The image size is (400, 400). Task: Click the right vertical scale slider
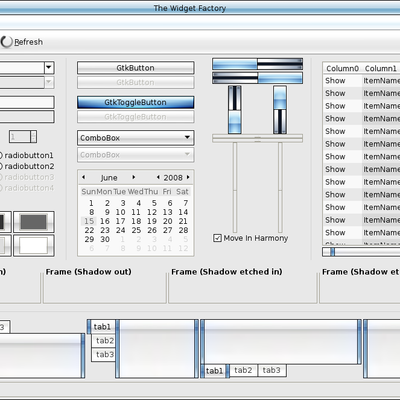(280, 187)
